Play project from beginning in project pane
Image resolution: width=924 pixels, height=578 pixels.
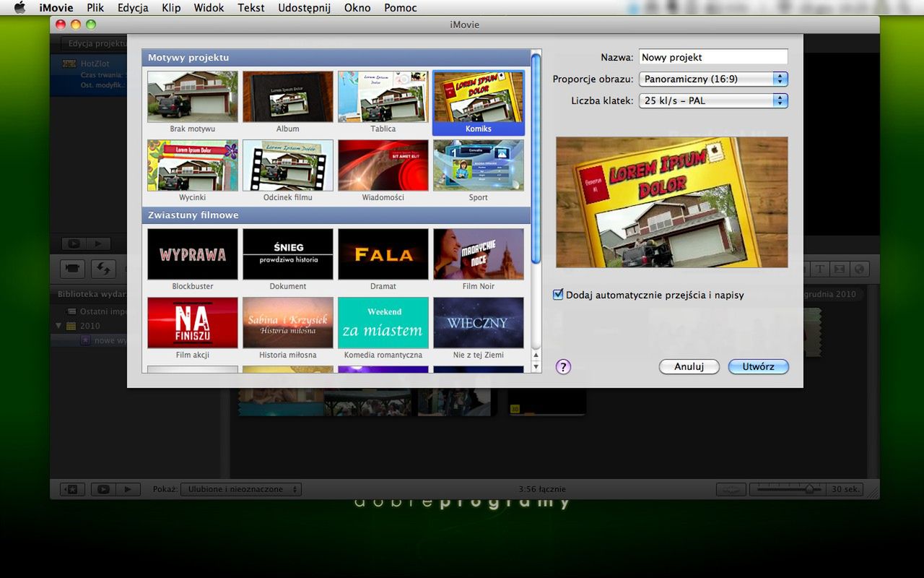point(99,243)
